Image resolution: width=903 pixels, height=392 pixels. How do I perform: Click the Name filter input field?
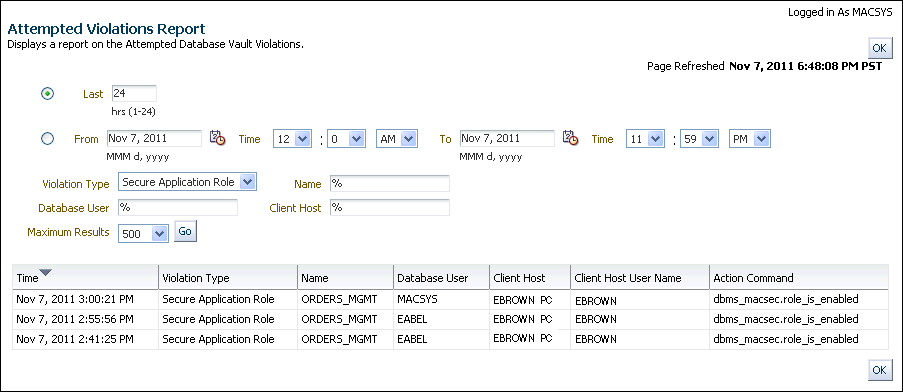390,184
